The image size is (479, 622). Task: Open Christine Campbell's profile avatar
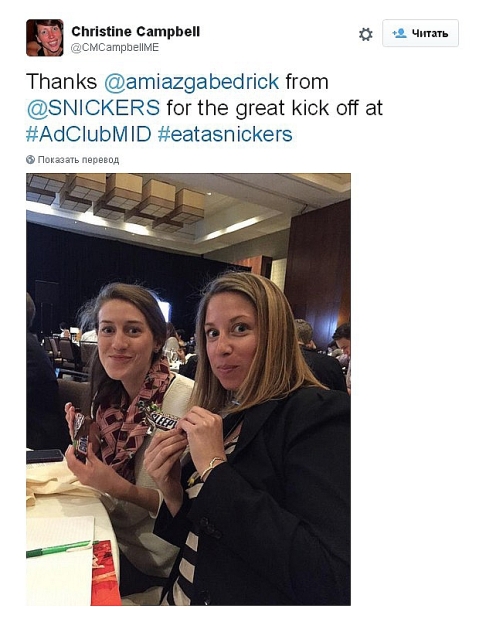45,38
